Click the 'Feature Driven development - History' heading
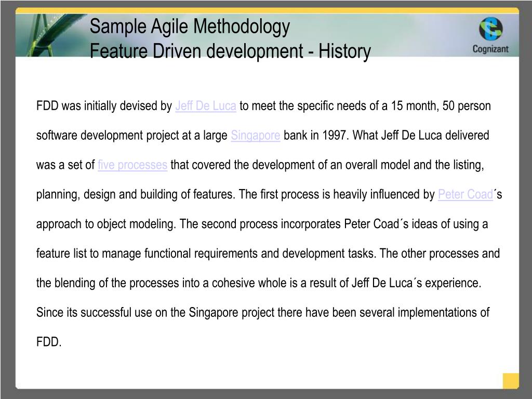 [230, 51]
